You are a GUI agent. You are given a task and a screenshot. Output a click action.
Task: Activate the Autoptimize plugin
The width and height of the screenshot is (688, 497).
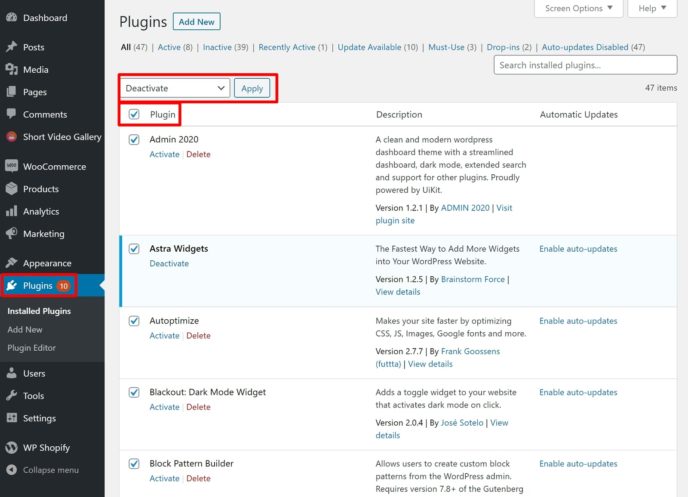pos(165,336)
